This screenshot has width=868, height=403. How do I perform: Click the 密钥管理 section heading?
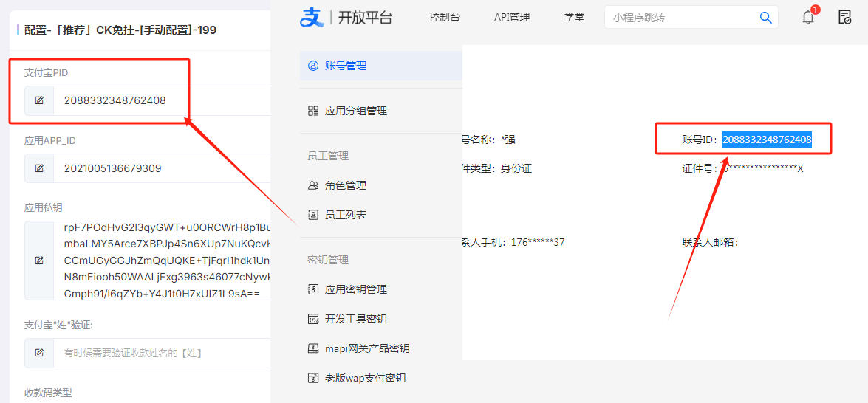(x=328, y=260)
